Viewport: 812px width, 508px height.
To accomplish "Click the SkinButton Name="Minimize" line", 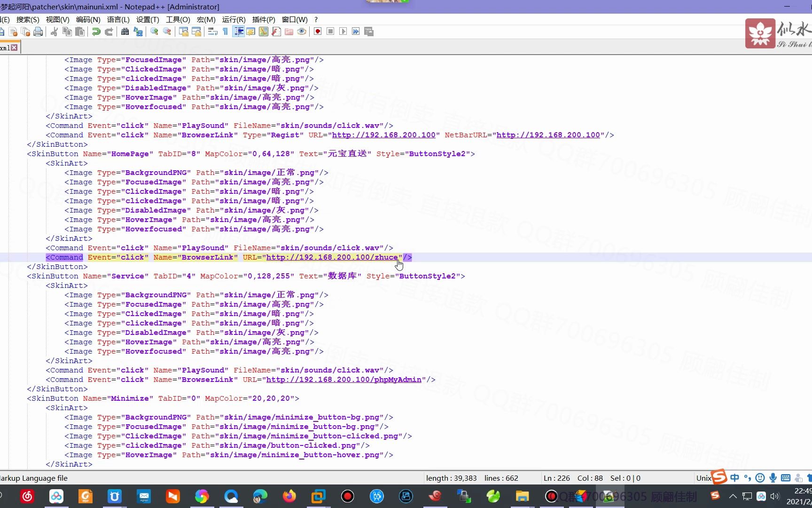I will click(163, 398).
